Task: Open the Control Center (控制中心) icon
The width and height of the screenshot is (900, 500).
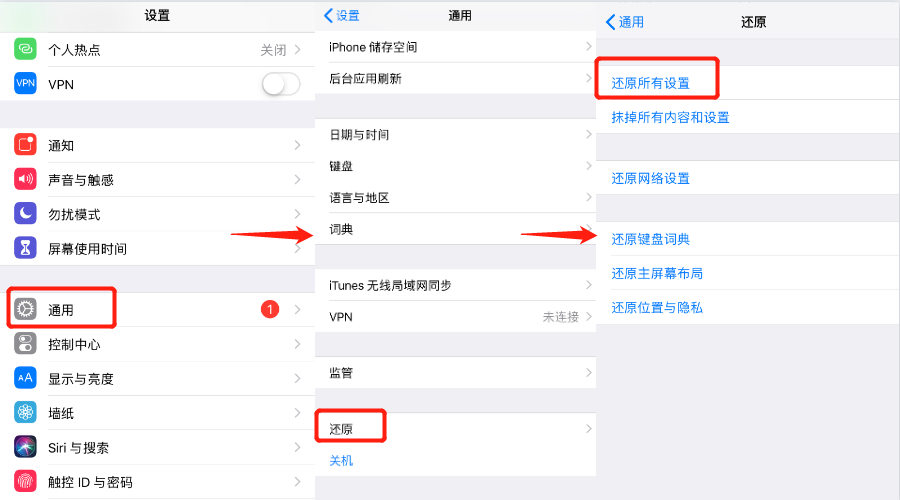Action: 25,344
